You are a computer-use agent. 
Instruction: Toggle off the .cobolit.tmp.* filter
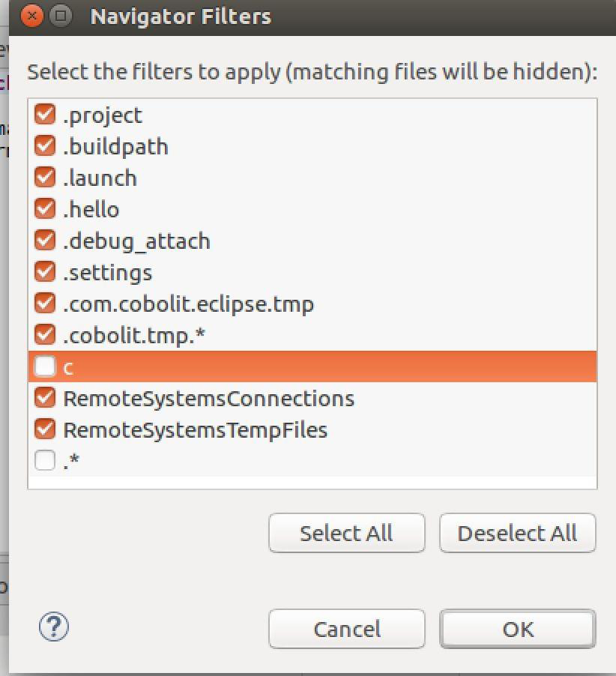click(43, 335)
